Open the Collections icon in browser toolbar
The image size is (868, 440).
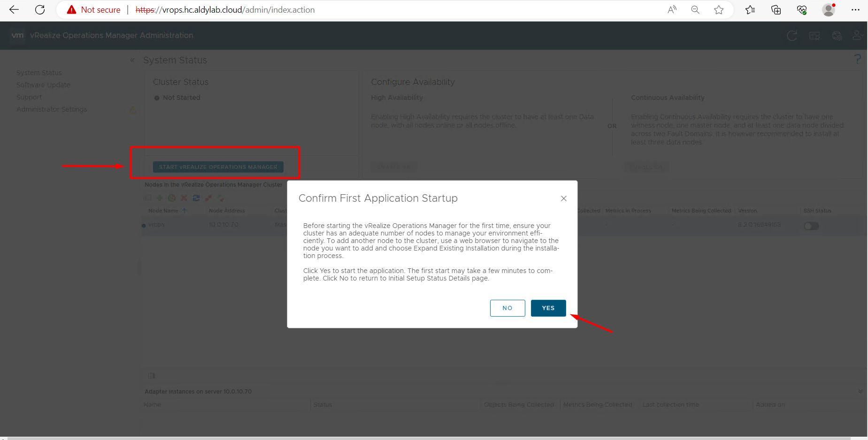tap(776, 10)
